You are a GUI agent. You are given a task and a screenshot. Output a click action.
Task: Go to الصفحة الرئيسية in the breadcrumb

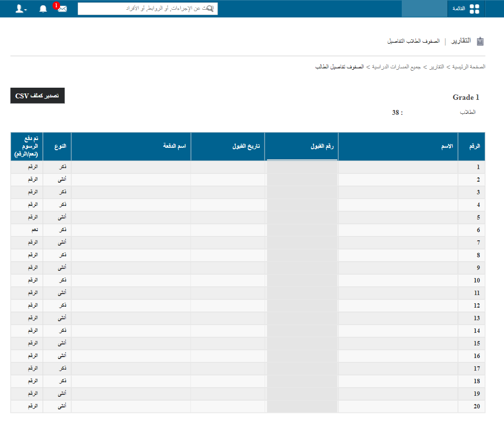click(x=469, y=67)
